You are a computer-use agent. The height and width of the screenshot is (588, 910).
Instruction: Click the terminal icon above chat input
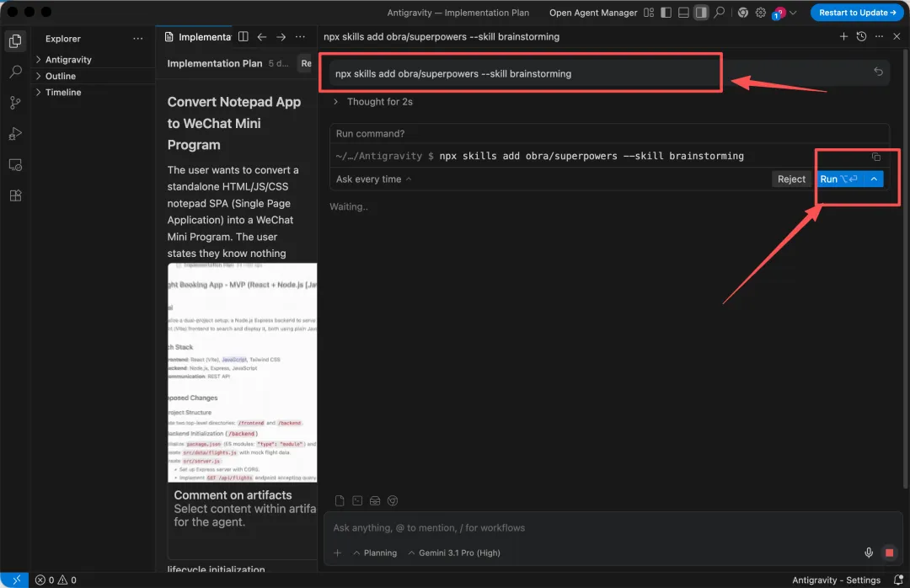click(357, 500)
